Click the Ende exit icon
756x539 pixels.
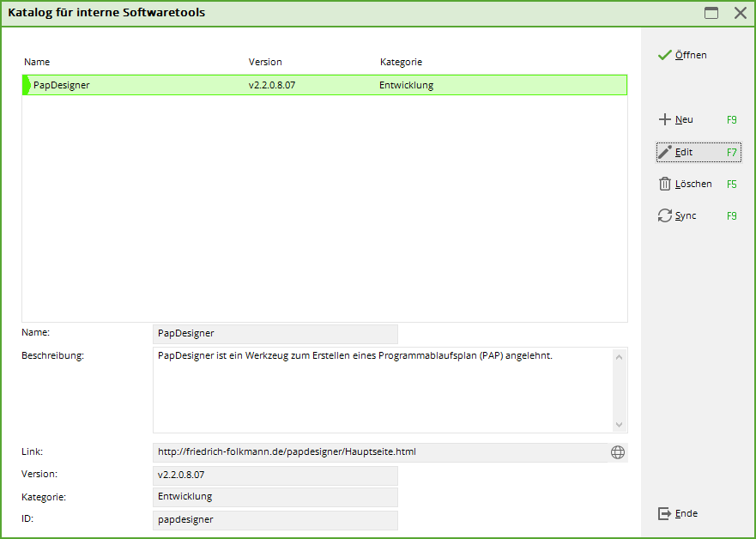coord(664,513)
